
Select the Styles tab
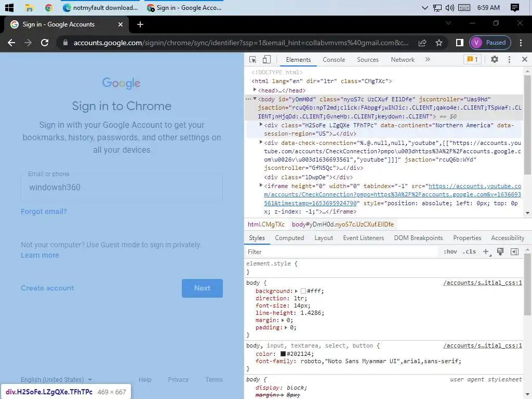[257, 238]
